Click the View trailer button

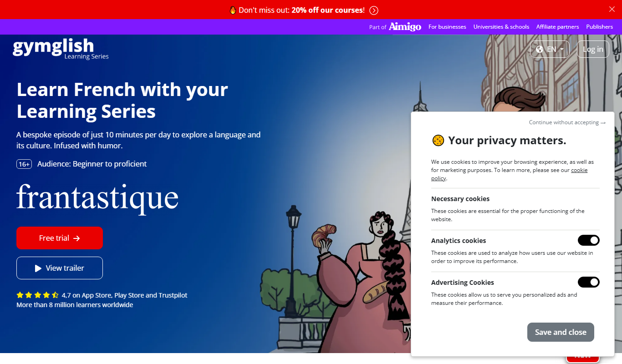60,268
